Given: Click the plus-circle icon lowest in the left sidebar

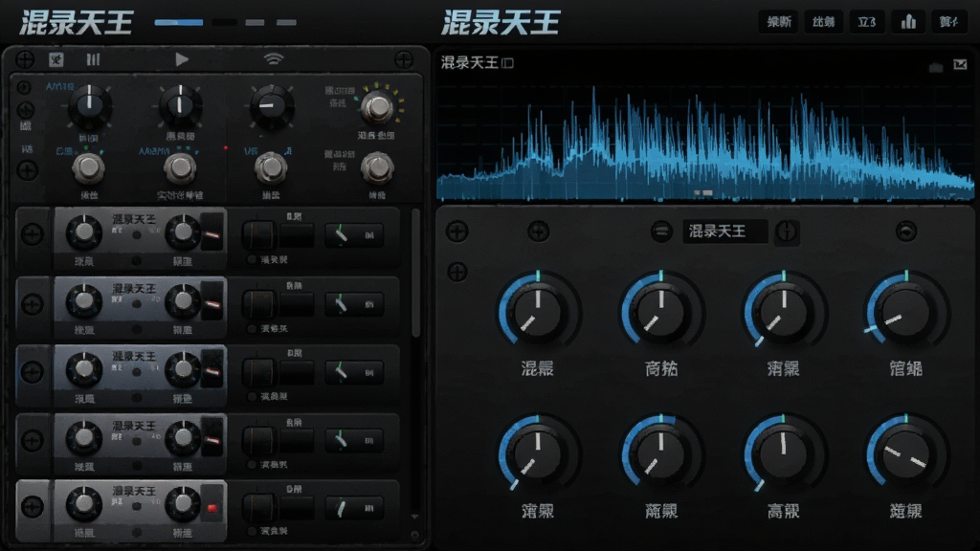Looking at the screenshot, I should [x=27, y=170].
